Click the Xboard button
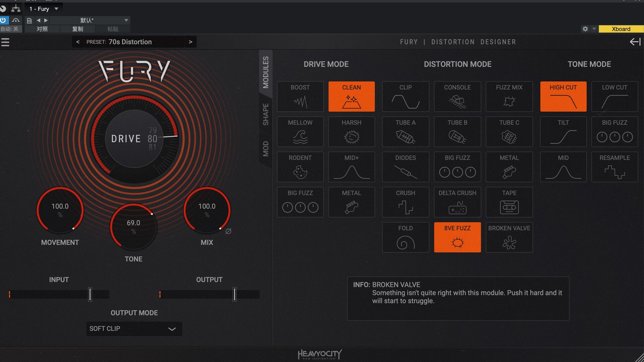Screen dimensions: 644x362 621,29
